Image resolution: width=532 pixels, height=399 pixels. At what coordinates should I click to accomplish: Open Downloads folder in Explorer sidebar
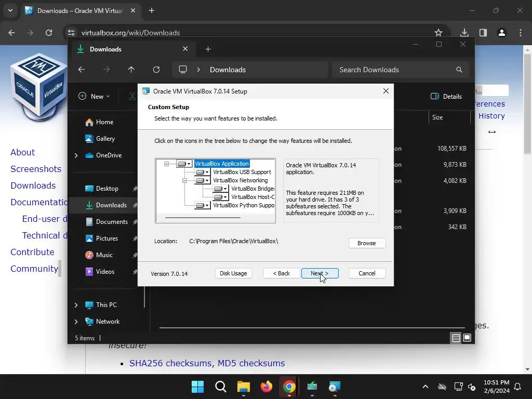tap(106, 205)
